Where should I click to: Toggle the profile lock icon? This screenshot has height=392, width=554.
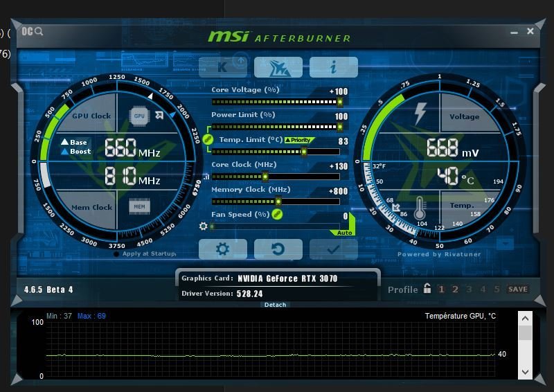pos(427,288)
